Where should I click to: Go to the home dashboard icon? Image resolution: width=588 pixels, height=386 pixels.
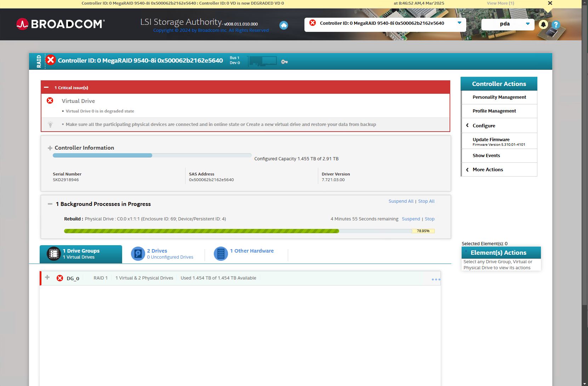point(284,25)
